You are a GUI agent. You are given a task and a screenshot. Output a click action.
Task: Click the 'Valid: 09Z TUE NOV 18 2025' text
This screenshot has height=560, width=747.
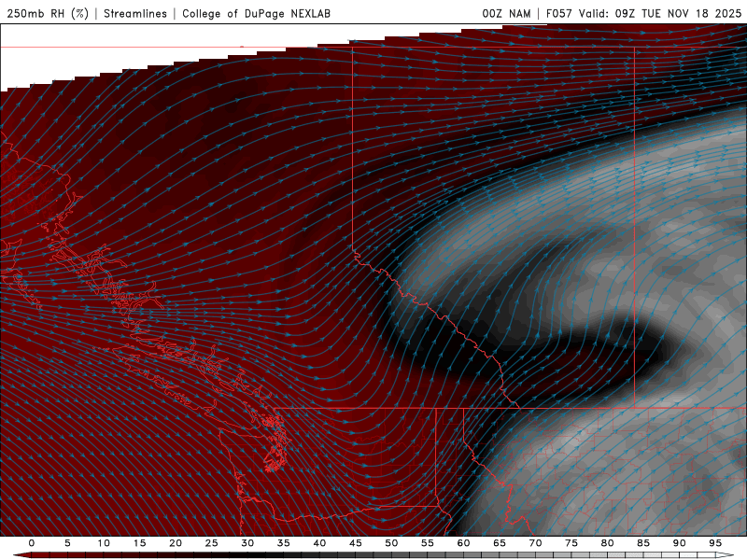[x=660, y=13]
